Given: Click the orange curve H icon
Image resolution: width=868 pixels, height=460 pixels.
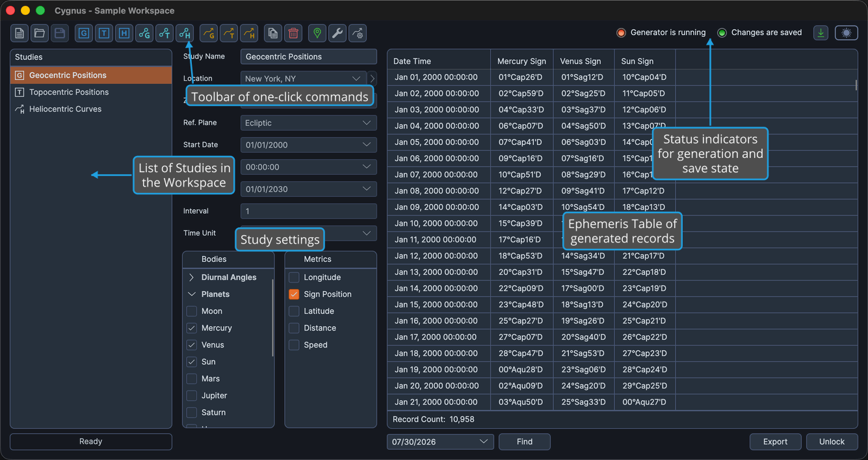Looking at the screenshot, I should 249,33.
